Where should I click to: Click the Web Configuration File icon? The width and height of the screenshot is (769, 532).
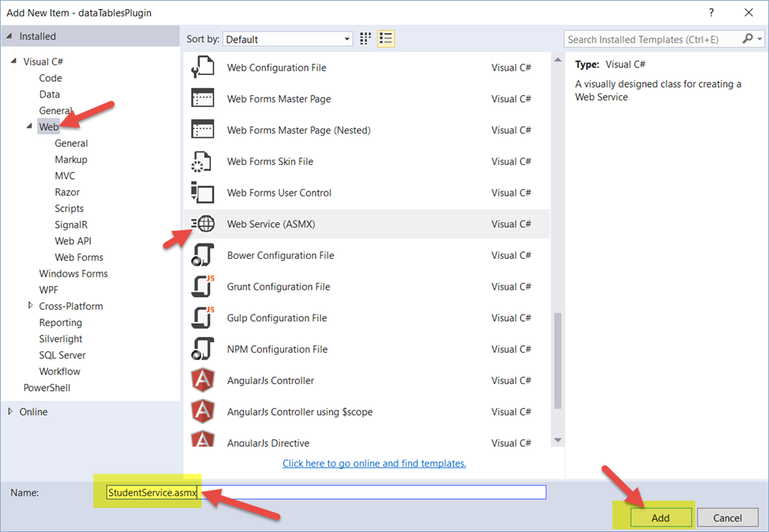pos(203,67)
